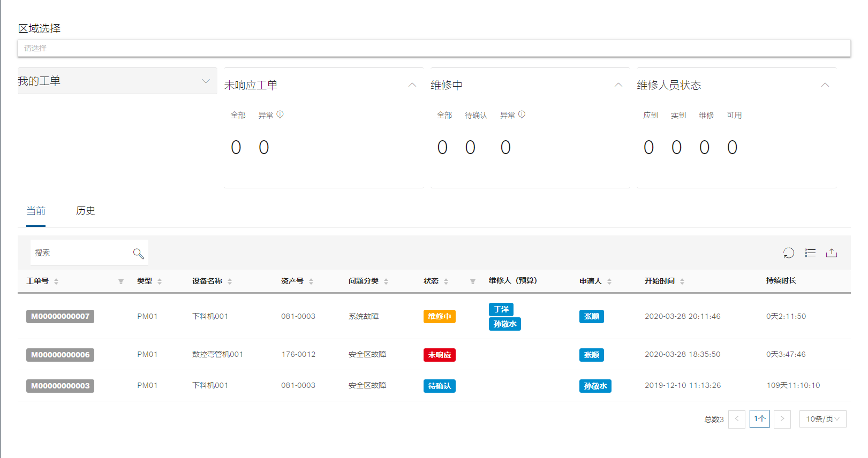Switch to the 历史 tab
The width and height of the screenshot is (868, 458).
tap(86, 211)
